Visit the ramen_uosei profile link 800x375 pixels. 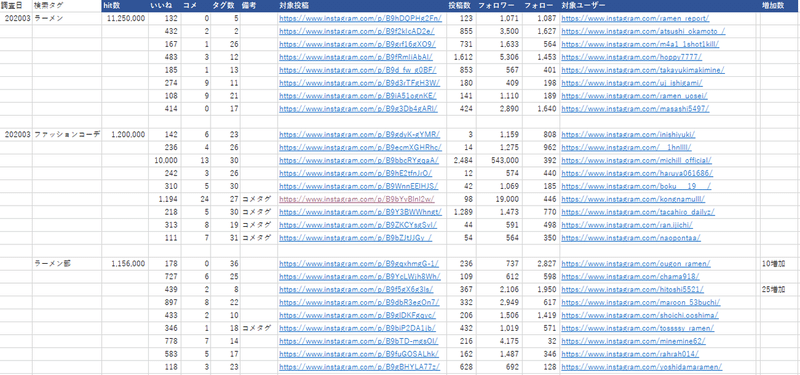pos(634,96)
